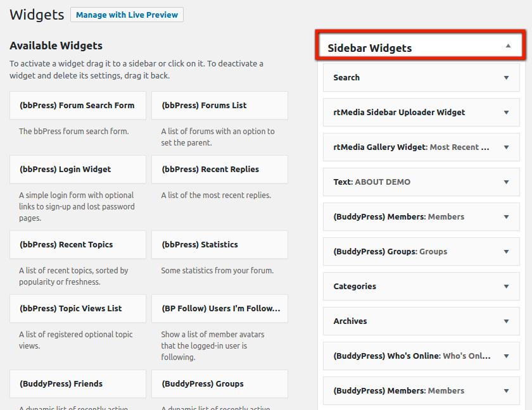The width and height of the screenshot is (532, 410).
Task: Select the (bbPress) Forums List widget
Action: [x=219, y=106]
